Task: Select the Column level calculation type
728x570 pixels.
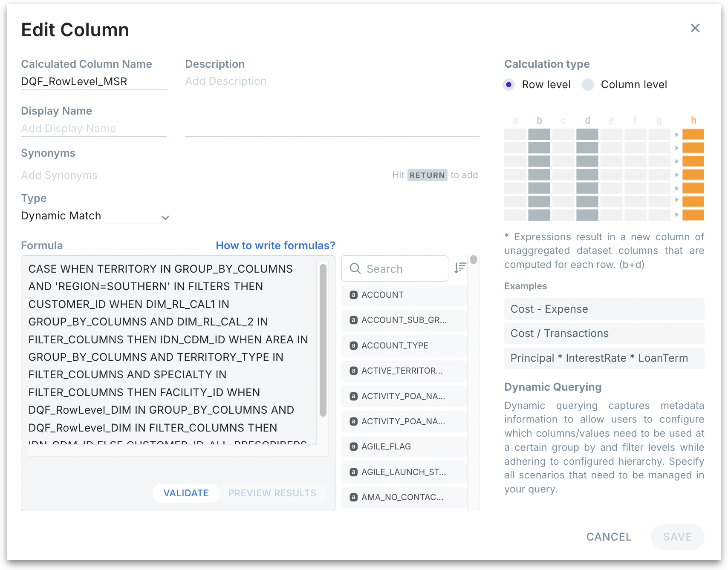Action: 588,84
